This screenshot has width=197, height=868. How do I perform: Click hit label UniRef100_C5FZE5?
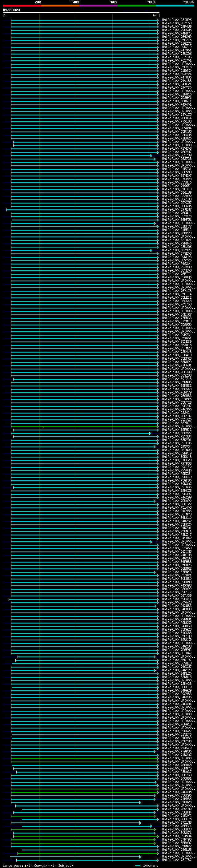(176, 40)
